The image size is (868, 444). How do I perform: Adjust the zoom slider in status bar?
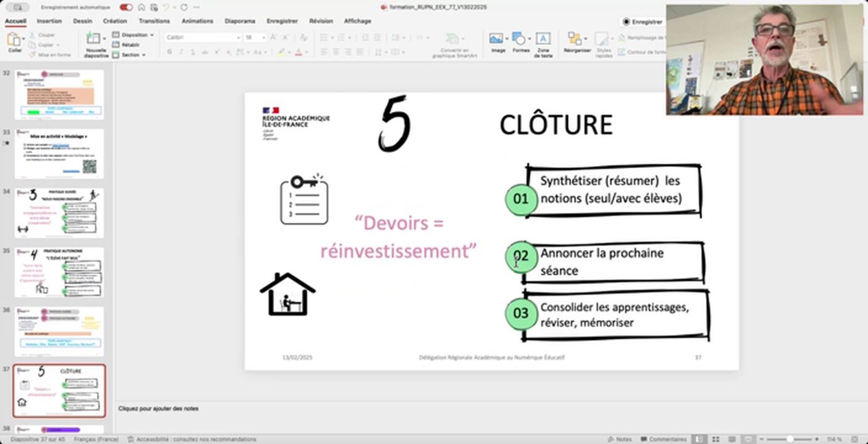click(790, 439)
